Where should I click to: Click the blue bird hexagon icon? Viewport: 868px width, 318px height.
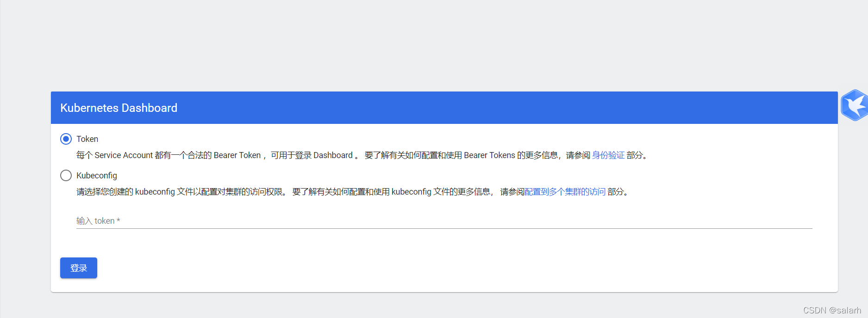pos(854,105)
